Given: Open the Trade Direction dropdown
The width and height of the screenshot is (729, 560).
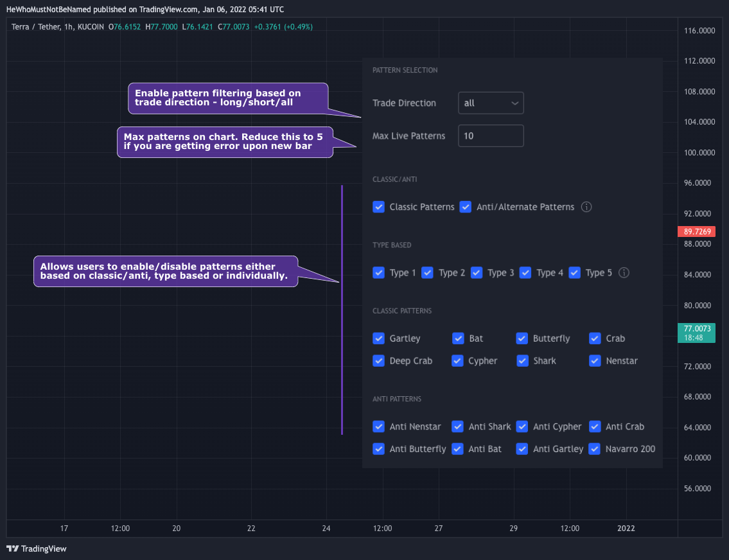Looking at the screenshot, I should click(491, 103).
